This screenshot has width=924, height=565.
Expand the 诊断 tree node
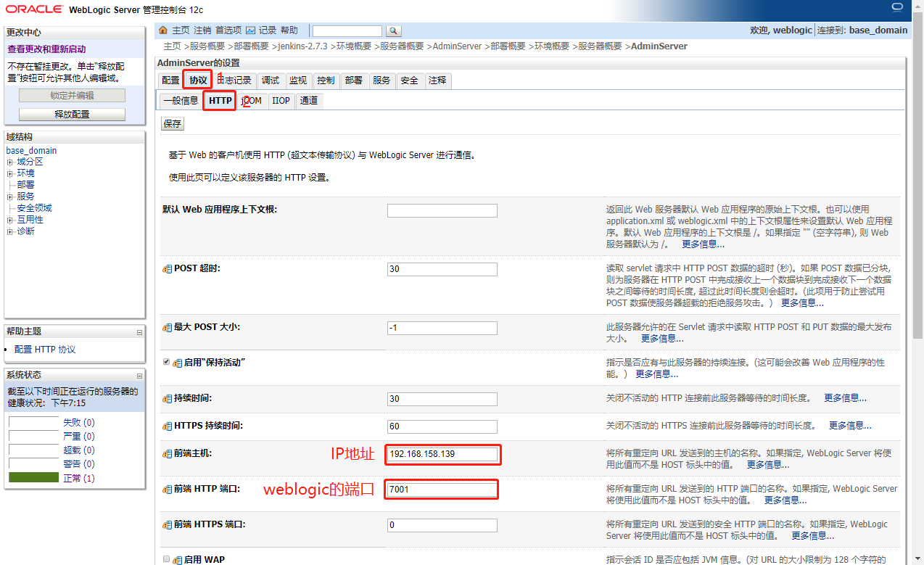10,231
